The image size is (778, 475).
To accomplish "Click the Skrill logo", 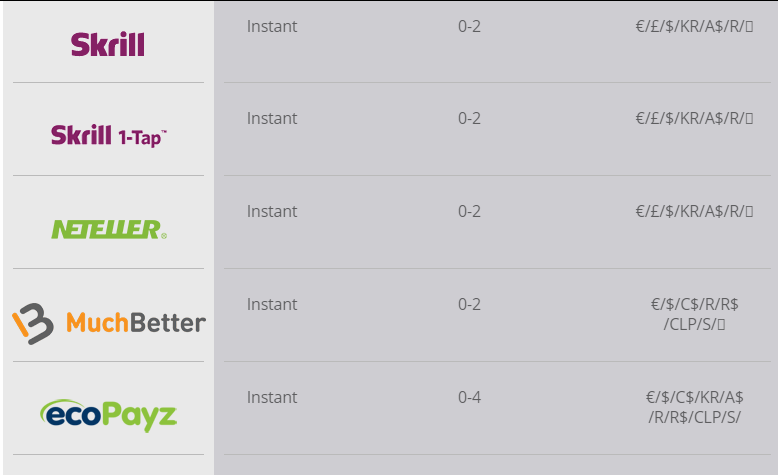I will pos(108,45).
